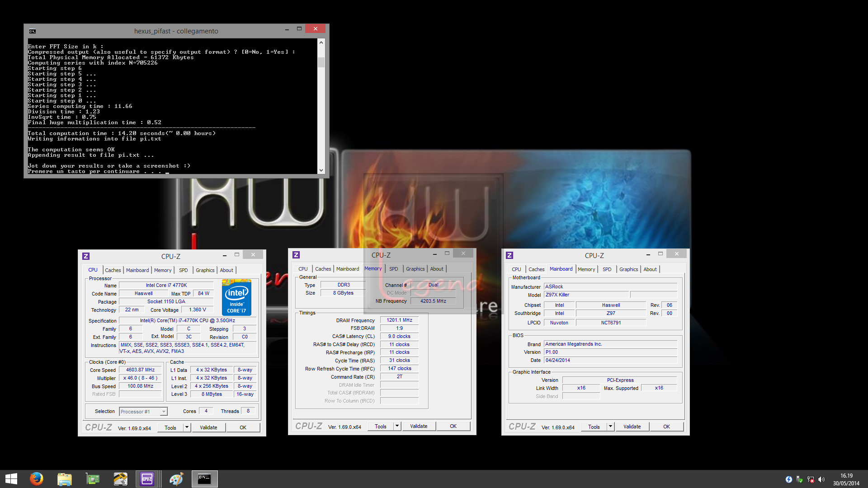Click Validate in right CPU-Z window
This screenshot has height=488, width=868.
pyautogui.click(x=632, y=427)
